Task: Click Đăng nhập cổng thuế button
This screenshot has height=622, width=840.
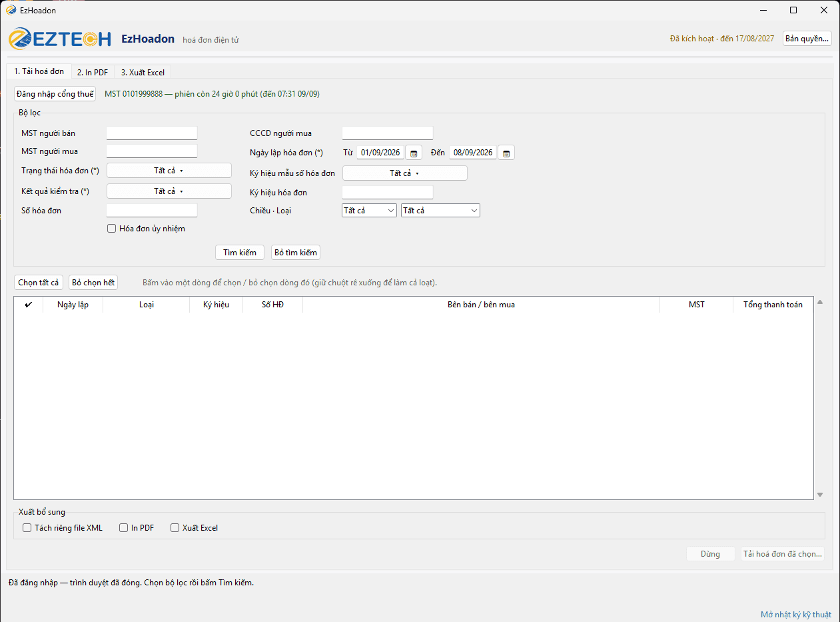Action: (x=55, y=94)
